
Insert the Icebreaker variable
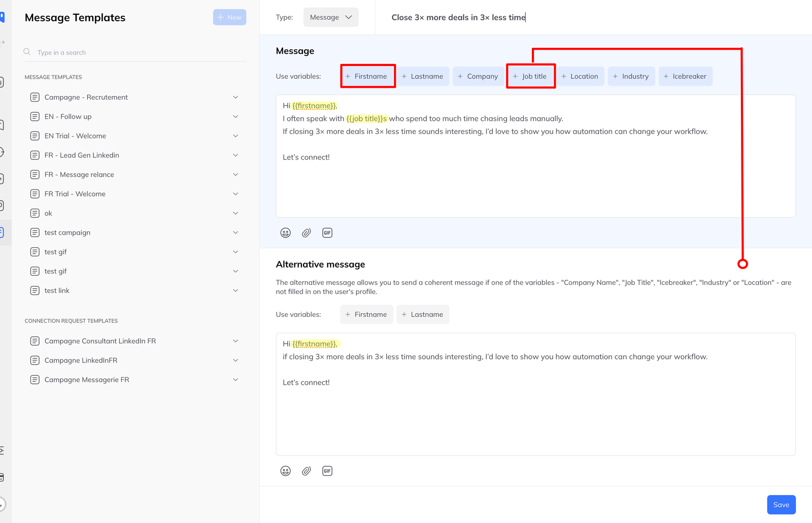[x=686, y=76]
